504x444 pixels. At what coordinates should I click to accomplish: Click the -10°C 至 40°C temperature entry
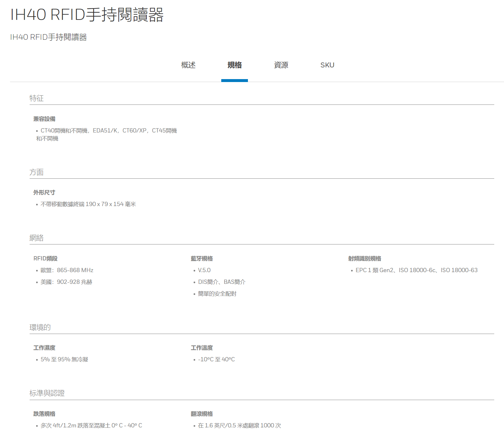pos(216,359)
